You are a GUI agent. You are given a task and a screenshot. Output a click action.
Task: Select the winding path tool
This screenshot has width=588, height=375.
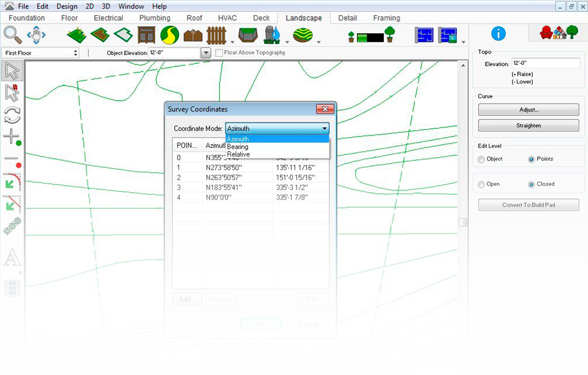(170, 35)
